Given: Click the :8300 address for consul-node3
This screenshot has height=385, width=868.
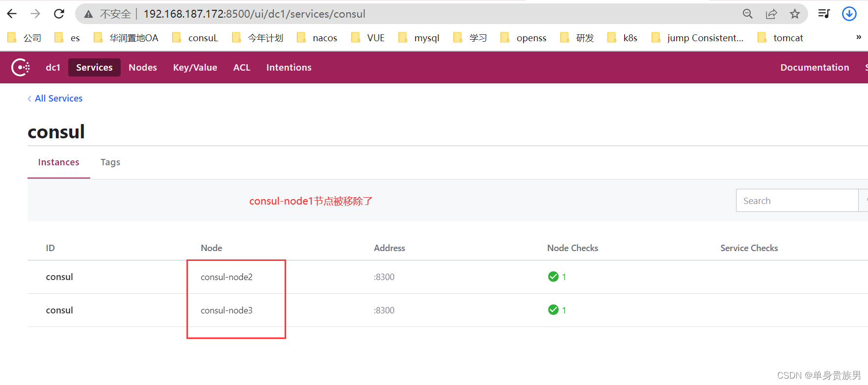Looking at the screenshot, I should pyautogui.click(x=384, y=310).
